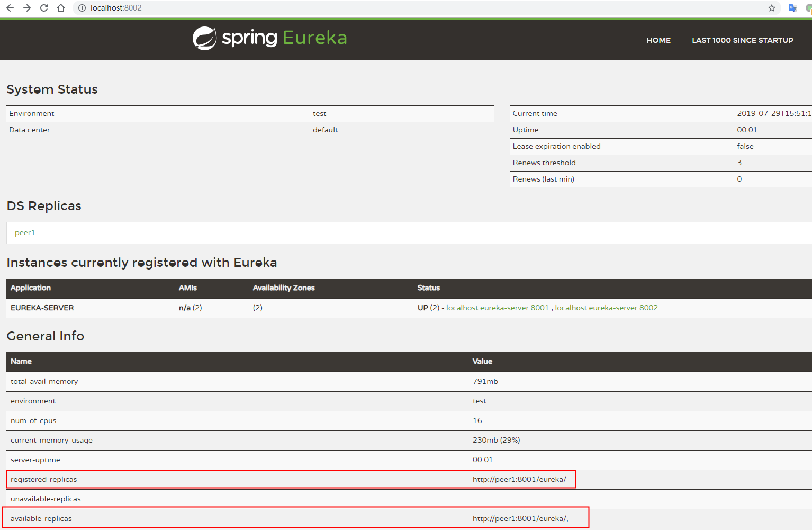Image resolution: width=812 pixels, height=530 pixels.
Task: Click the spring Eureka title text
Action: coord(284,38)
